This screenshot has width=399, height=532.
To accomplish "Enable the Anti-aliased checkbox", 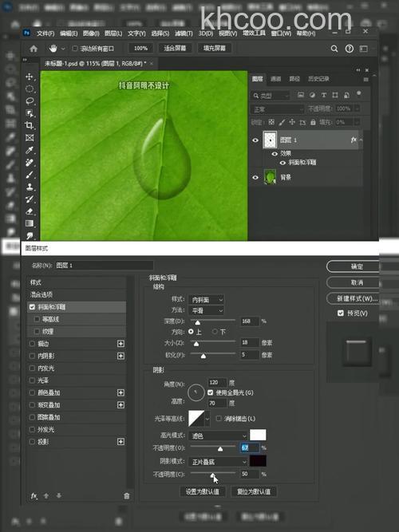I will pyautogui.click(x=219, y=418).
